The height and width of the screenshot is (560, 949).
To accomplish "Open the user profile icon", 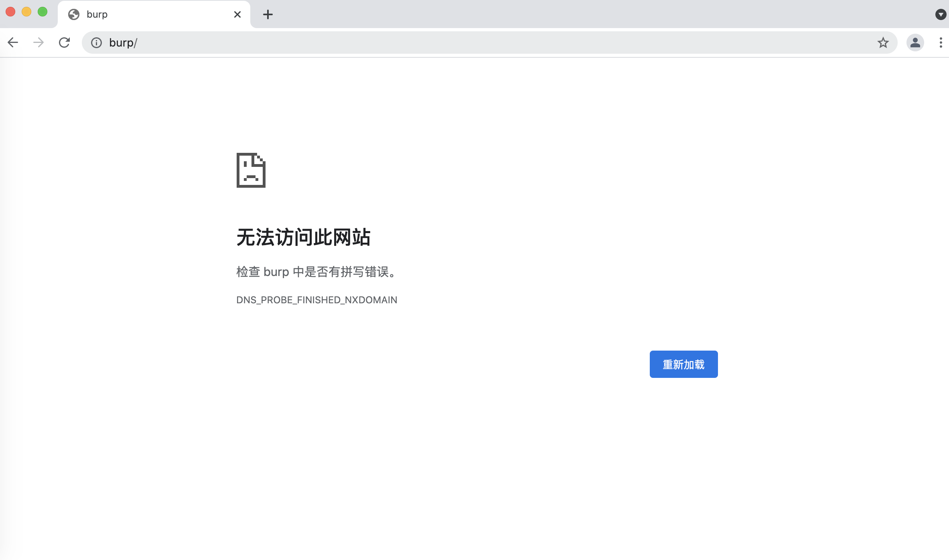I will coord(915,43).
